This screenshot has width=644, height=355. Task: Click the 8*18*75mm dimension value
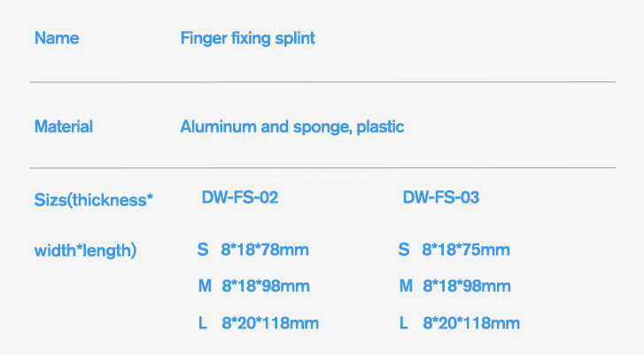click(466, 251)
